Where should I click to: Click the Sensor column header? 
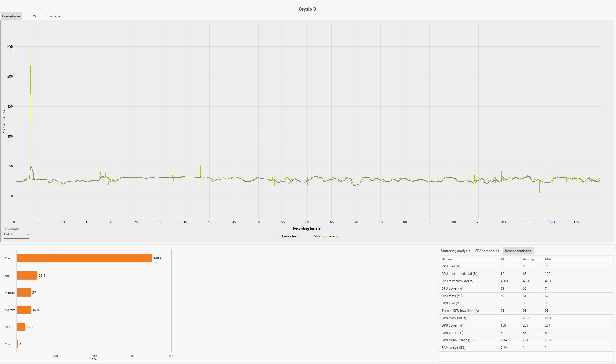tap(447, 259)
